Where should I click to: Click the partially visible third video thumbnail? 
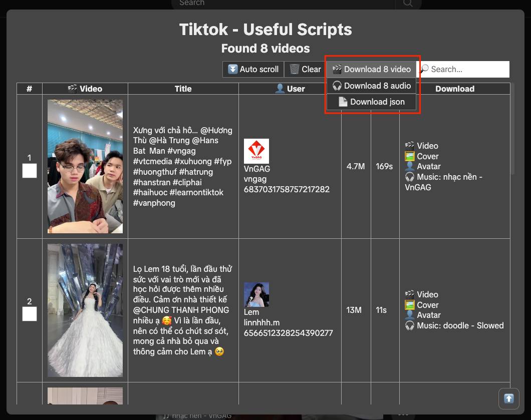tap(85, 396)
